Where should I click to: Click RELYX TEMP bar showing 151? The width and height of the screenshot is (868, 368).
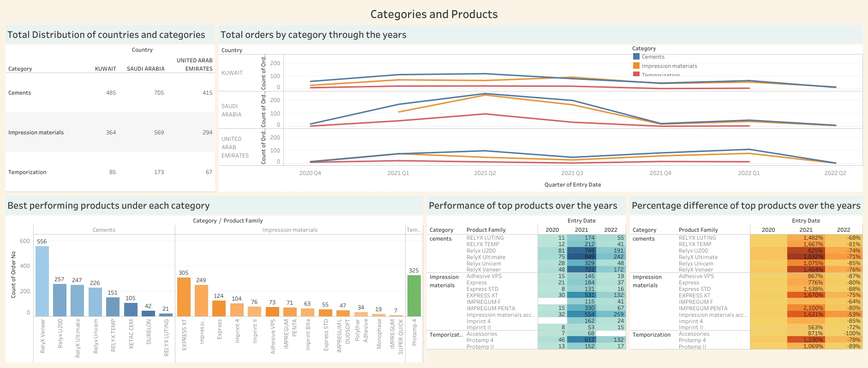tap(113, 307)
